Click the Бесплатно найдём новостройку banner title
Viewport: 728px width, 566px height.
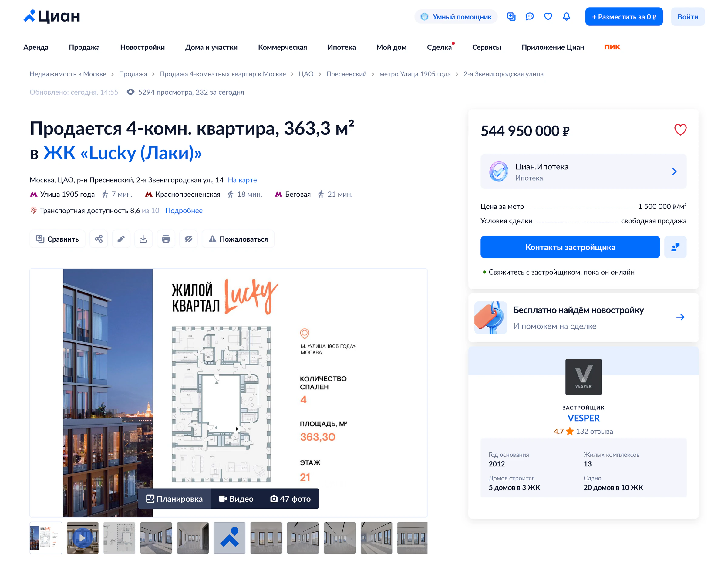[578, 310]
